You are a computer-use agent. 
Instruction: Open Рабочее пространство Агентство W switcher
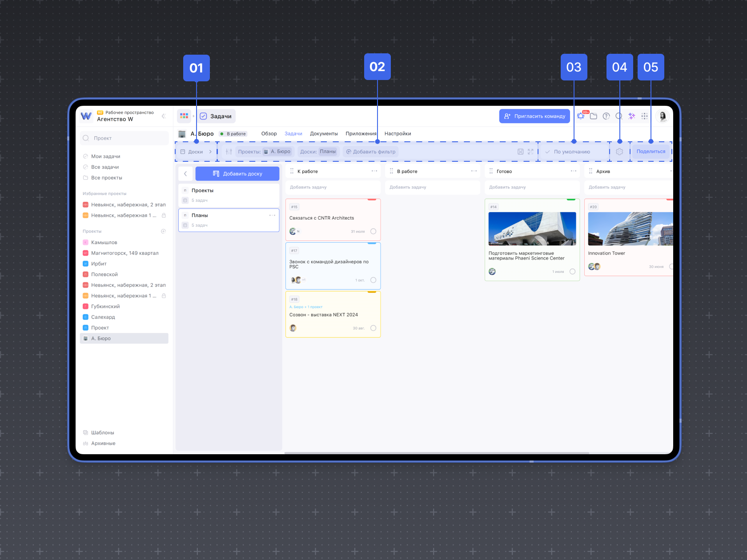coord(125,116)
